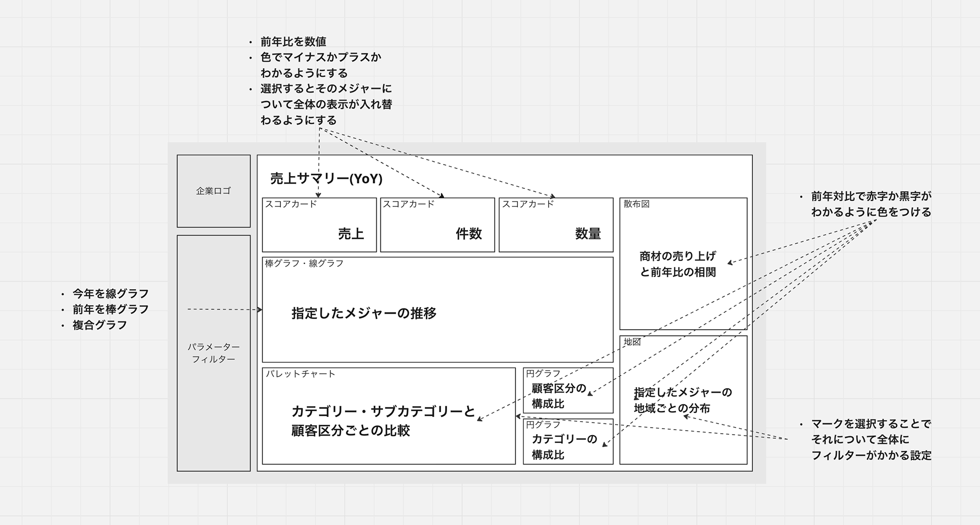This screenshot has width=980, height=525.
Task: Click the 前年比を数値 note
Action: click(x=293, y=41)
